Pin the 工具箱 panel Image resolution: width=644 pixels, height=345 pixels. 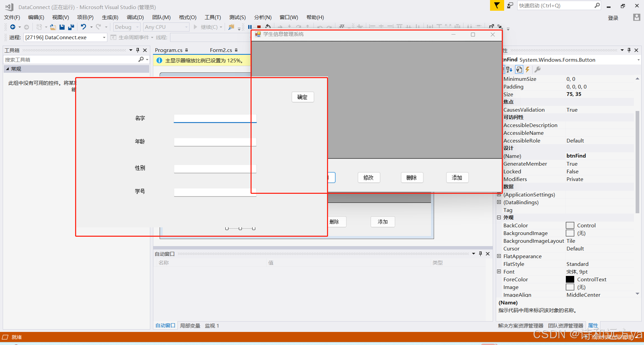[138, 50]
